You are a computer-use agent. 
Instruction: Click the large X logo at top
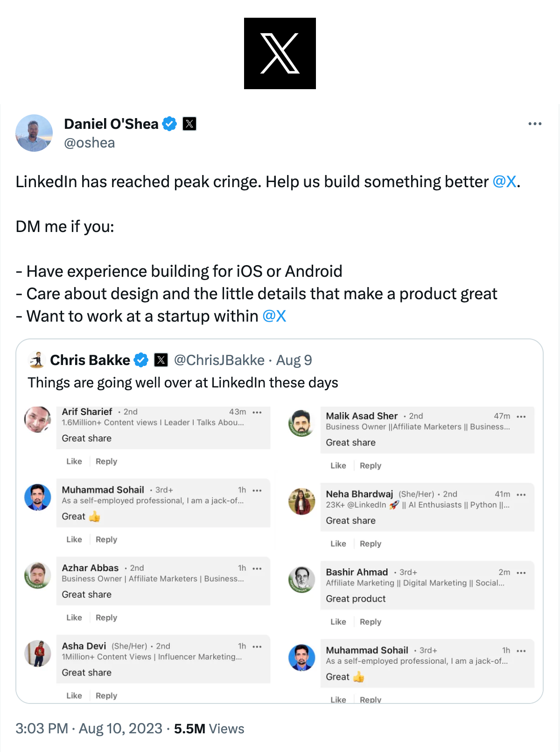click(x=280, y=53)
